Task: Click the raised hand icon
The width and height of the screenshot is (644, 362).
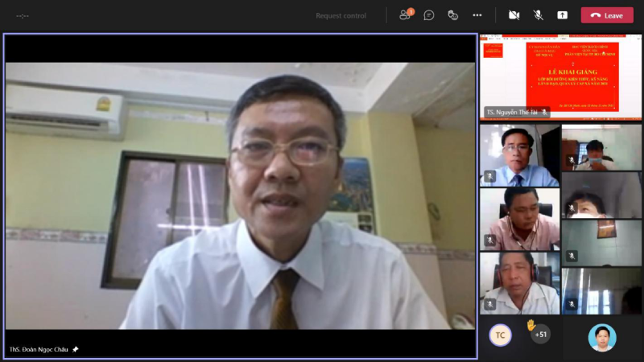Action: [x=530, y=324]
